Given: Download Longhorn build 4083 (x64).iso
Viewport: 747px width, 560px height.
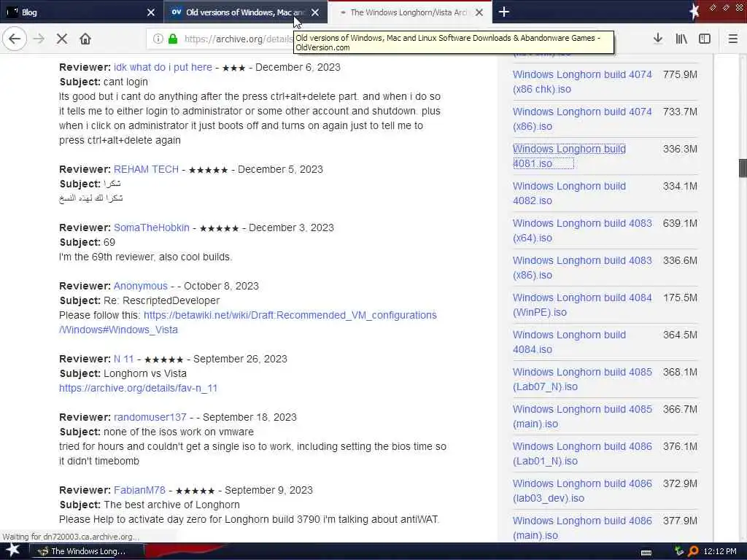Looking at the screenshot, I should point(582,230).
